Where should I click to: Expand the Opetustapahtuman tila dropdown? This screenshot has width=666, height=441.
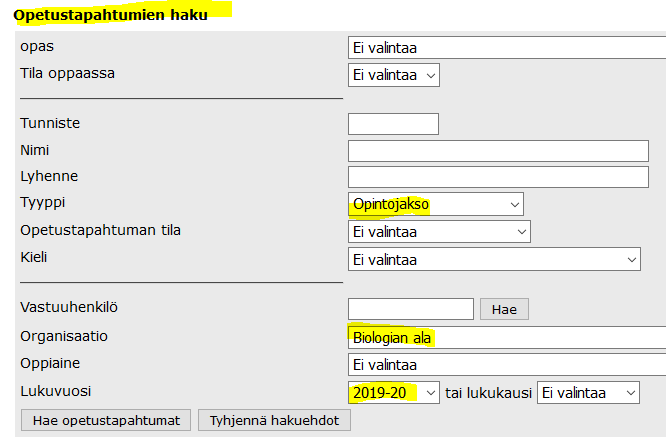point(438,232)
